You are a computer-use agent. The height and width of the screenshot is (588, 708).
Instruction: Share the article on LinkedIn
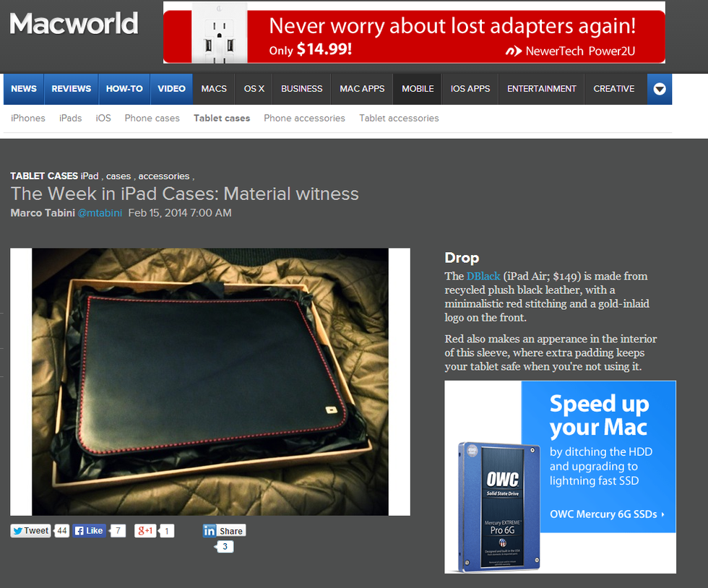click(x=225, y=531)
